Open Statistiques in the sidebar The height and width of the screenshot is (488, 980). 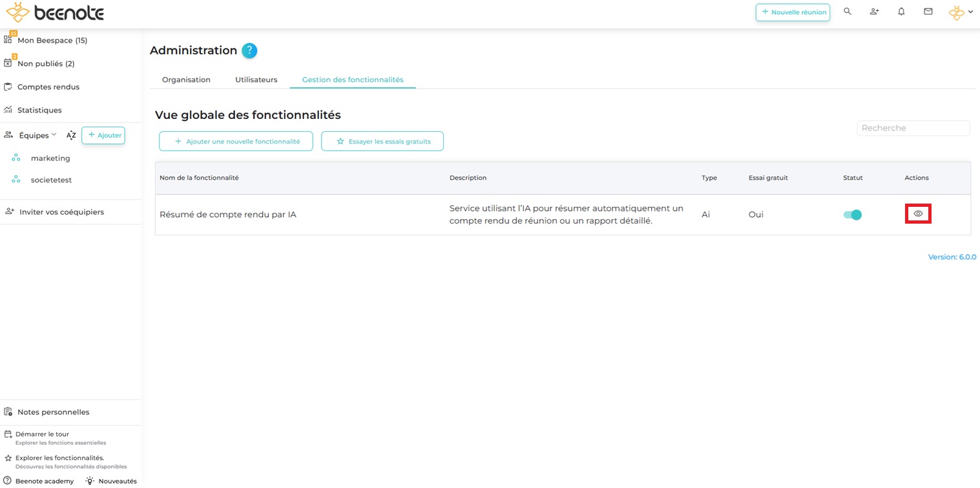39,110
